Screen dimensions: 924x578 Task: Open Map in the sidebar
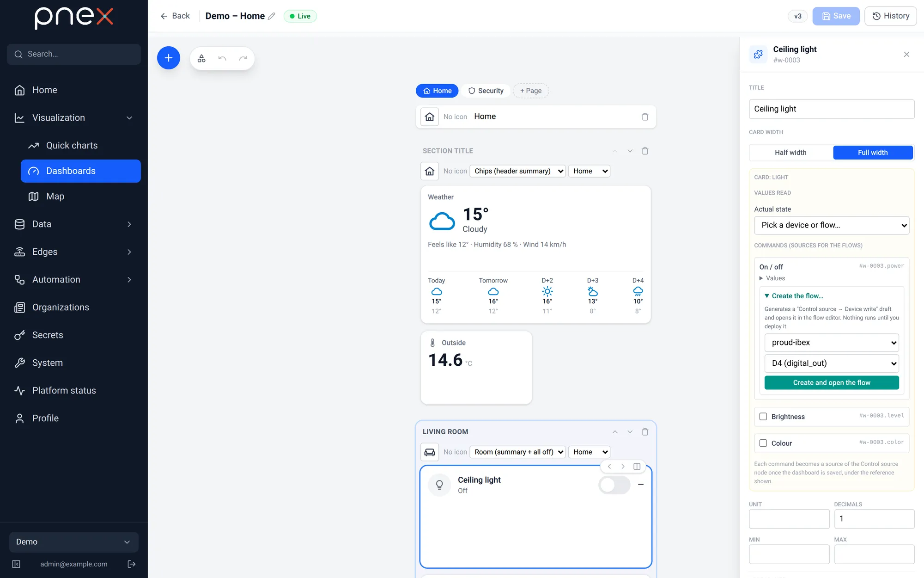[81, 197]
